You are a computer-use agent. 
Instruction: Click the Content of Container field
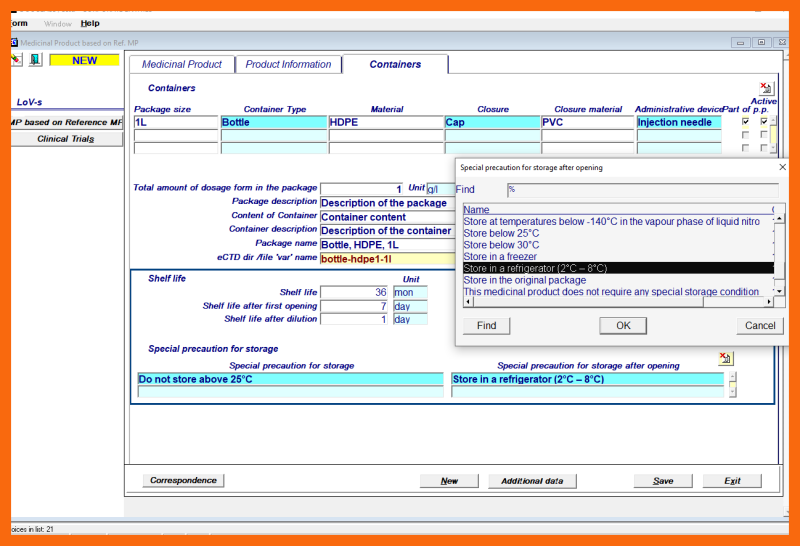point(388,217)
